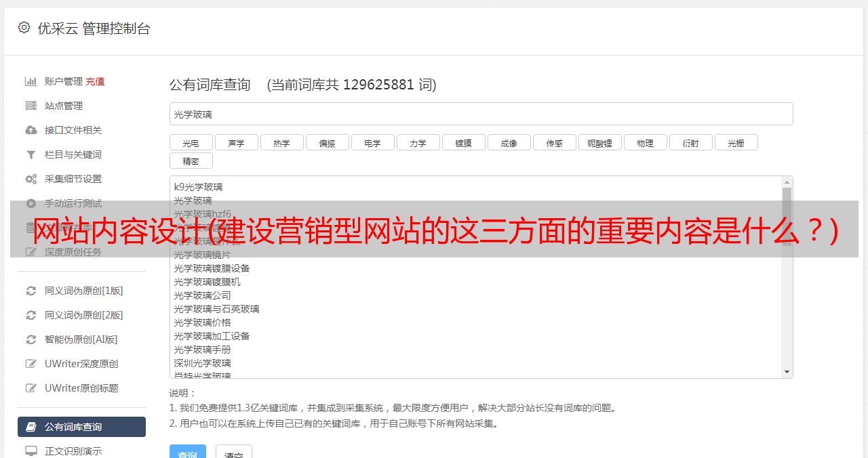Image resolution: width=868 pixels, height=458 pixels.
Task: Click the results list scrollbar up arrow
Action: tap(787, 182)
